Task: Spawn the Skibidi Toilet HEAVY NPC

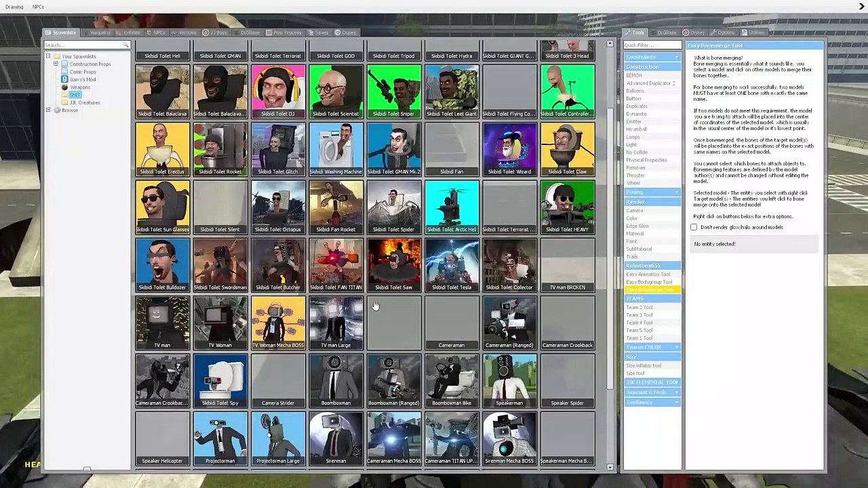Action: click(x=568, y=207)
